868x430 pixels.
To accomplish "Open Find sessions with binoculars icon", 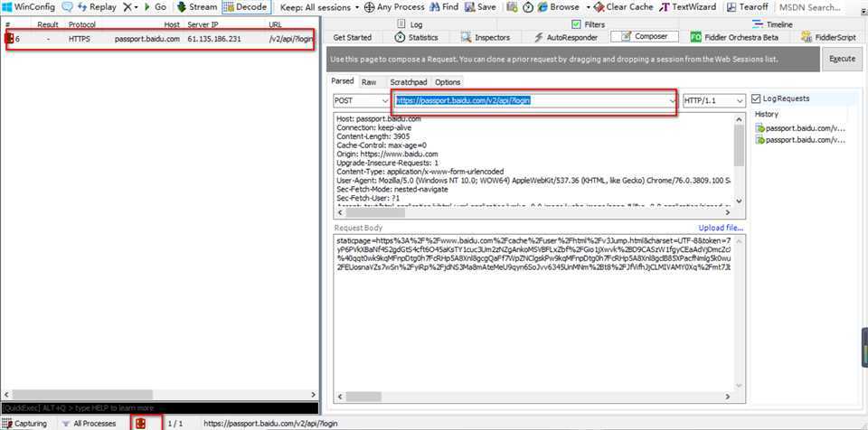I will [x=443, y=7].
